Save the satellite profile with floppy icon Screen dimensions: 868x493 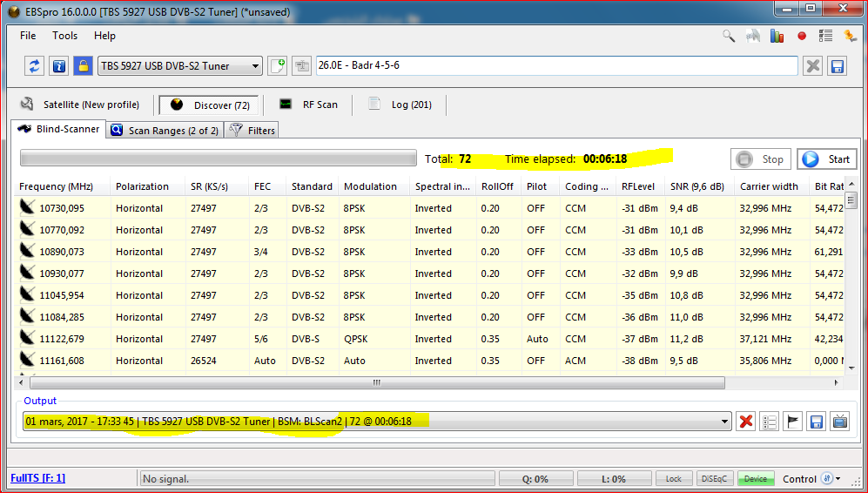[x=837, y=66]
